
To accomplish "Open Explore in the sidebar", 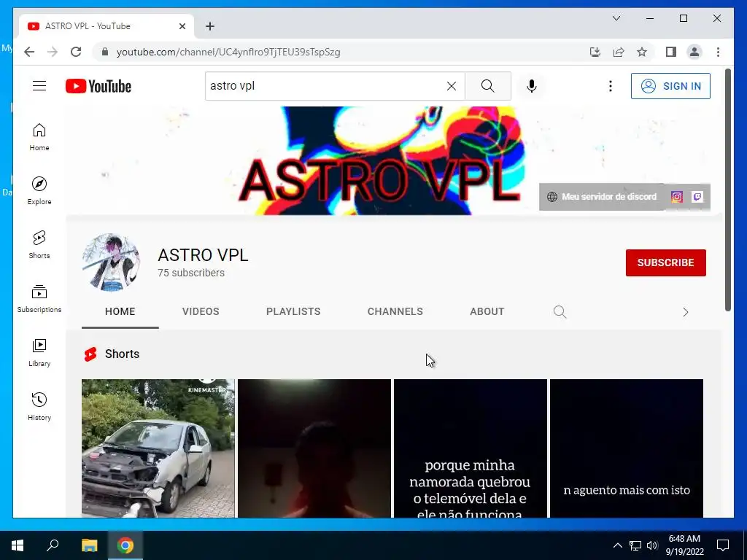I will (x=39, y=191).
